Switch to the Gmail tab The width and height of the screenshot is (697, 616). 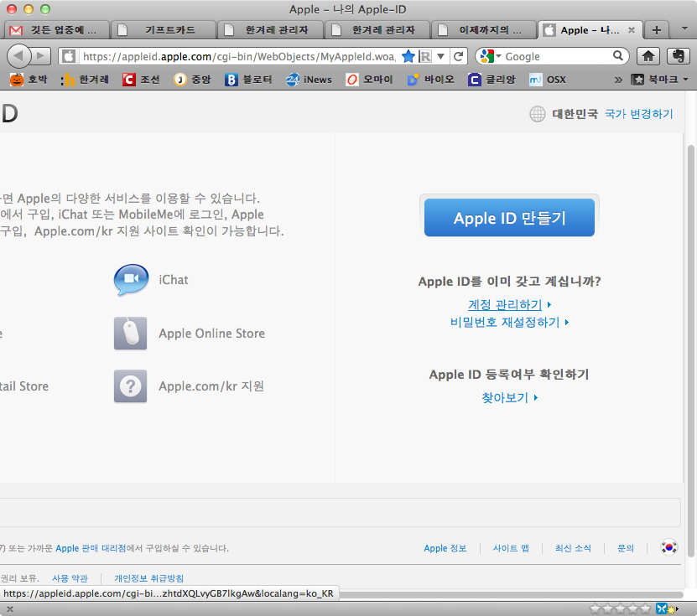(57, 30)
